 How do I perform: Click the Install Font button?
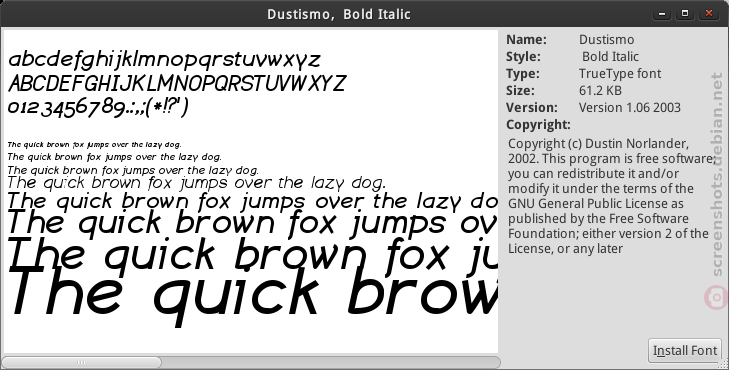(x=685, y=350)
